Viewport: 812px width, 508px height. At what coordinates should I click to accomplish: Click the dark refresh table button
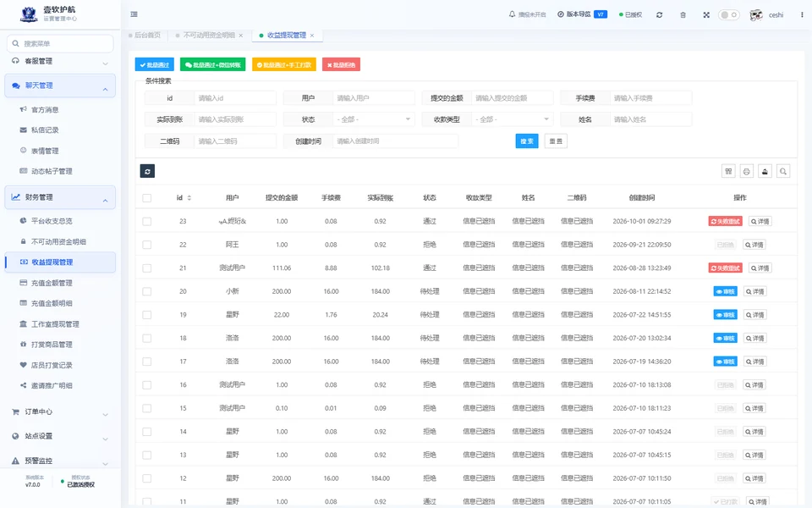147,171
